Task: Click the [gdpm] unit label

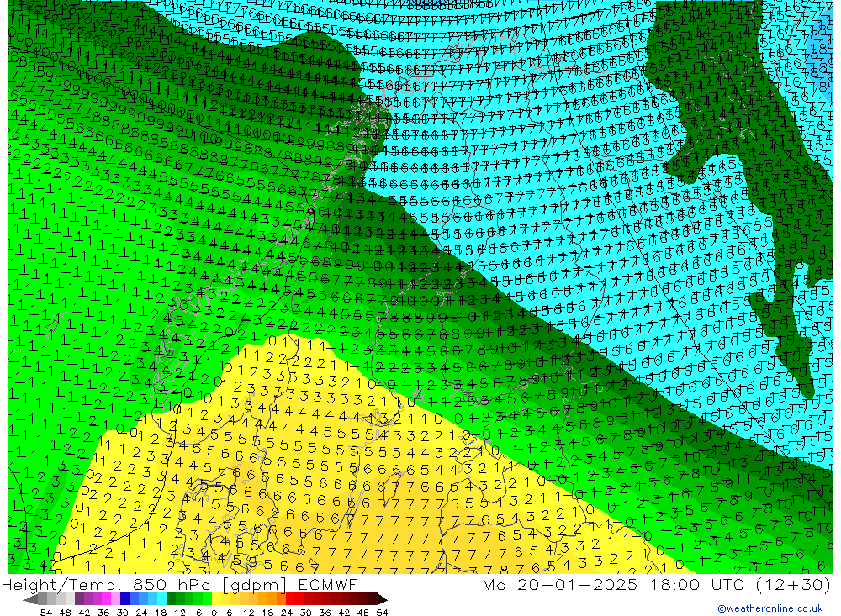Action: (x=256, y=585)
